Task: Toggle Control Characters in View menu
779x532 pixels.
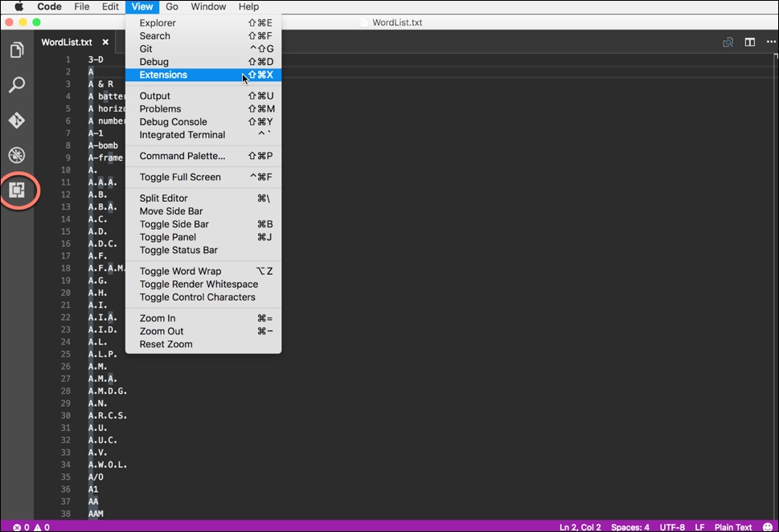Action: point(203,297)
